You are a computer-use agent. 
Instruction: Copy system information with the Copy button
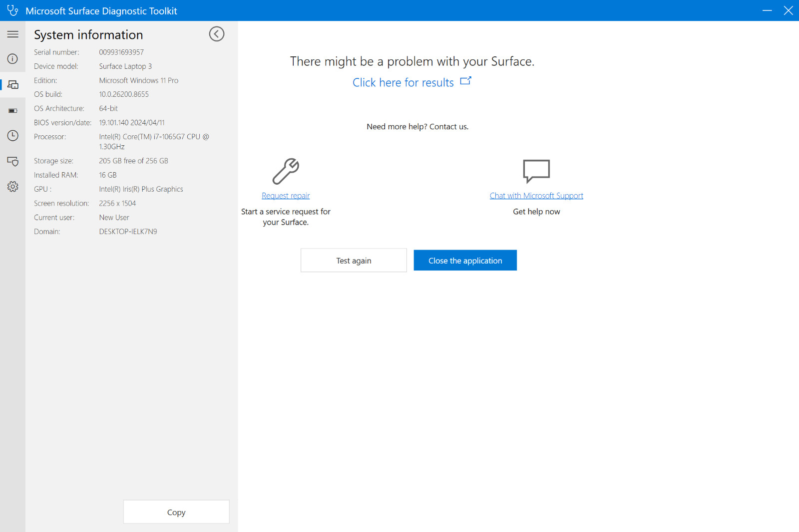[x=176, y=512]
